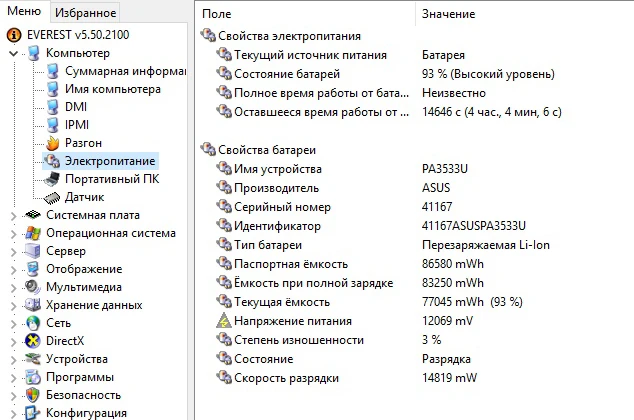Expand the Устройства node
The image size is (634, 420).
[13, 360]
